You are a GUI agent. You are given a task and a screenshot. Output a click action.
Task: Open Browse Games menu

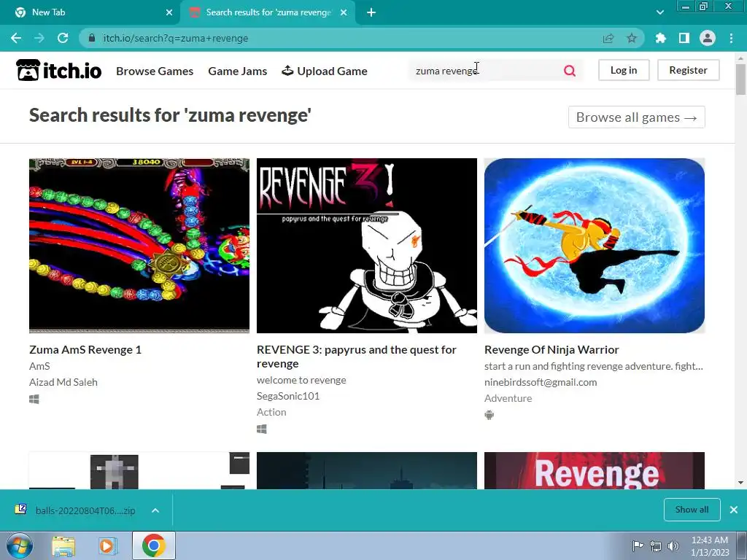click(x=155, y=71)
